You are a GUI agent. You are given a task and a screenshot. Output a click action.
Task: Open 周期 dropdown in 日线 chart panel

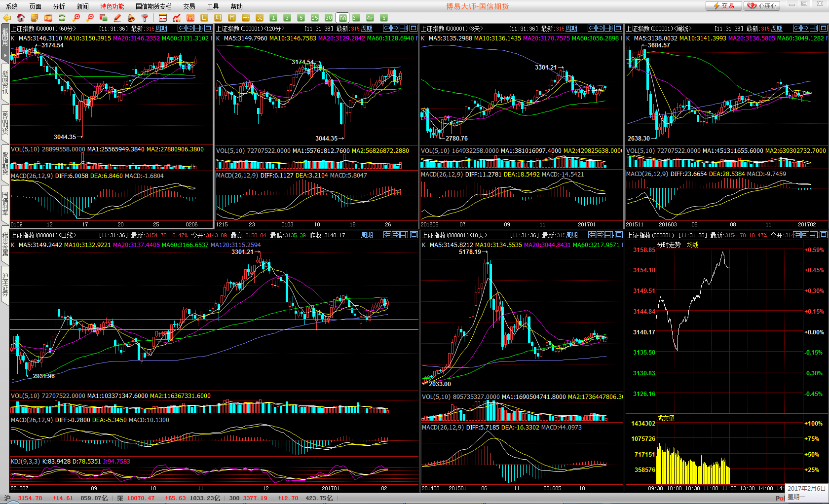[367, 235]
